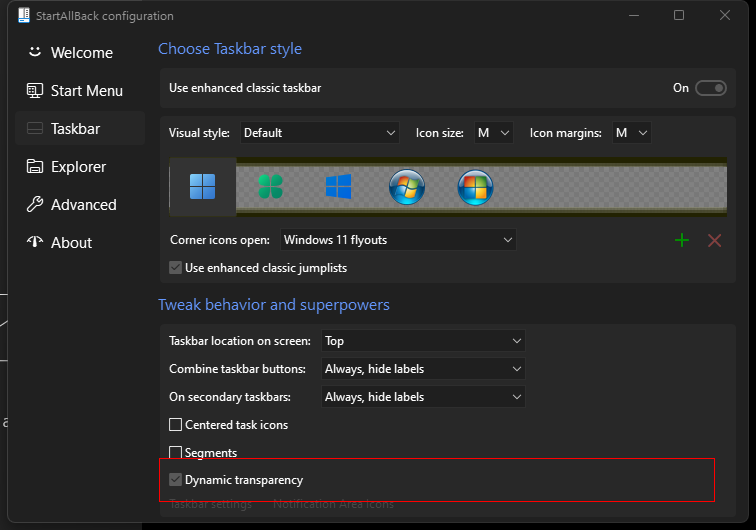Open the About page
The height and width of the screenshot is (530, 756).
[x=80, y=243]
